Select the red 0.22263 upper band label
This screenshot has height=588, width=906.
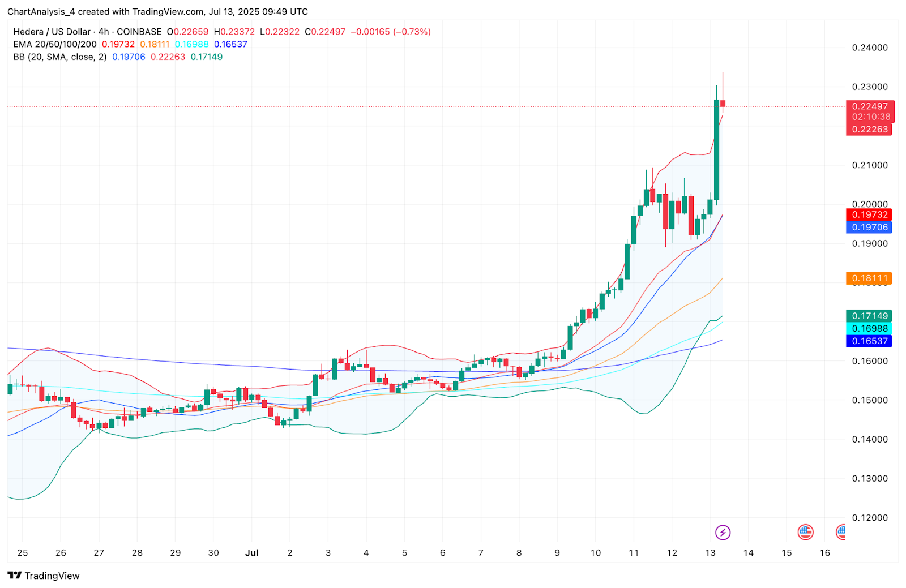[x=870, y=129]
